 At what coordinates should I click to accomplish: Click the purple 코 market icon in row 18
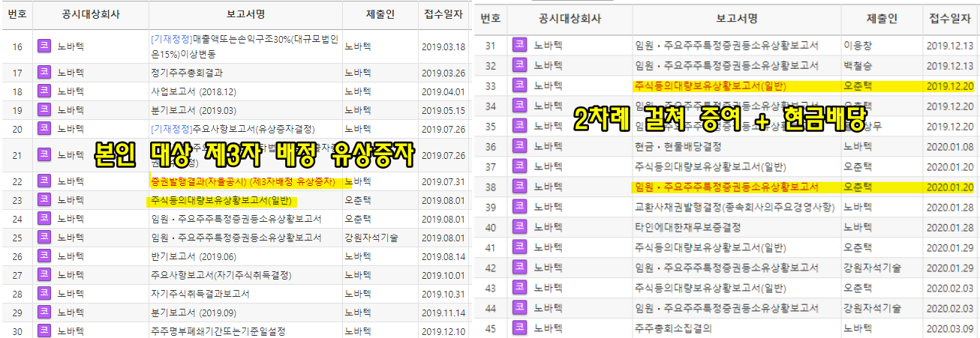pos(44,91)
